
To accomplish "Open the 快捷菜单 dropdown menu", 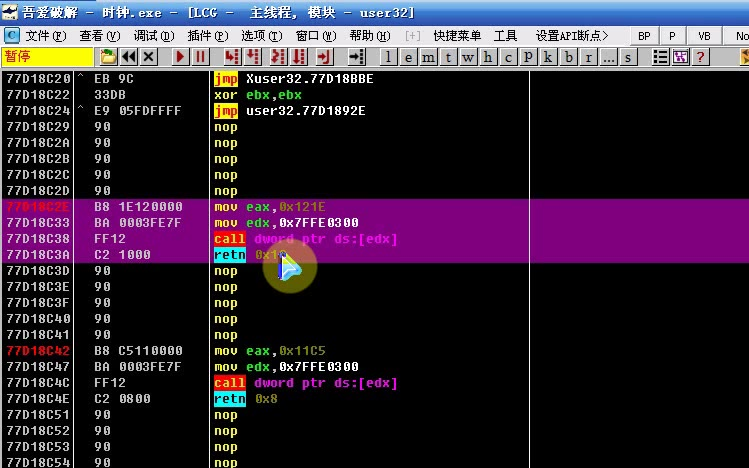I will [457, 35].
